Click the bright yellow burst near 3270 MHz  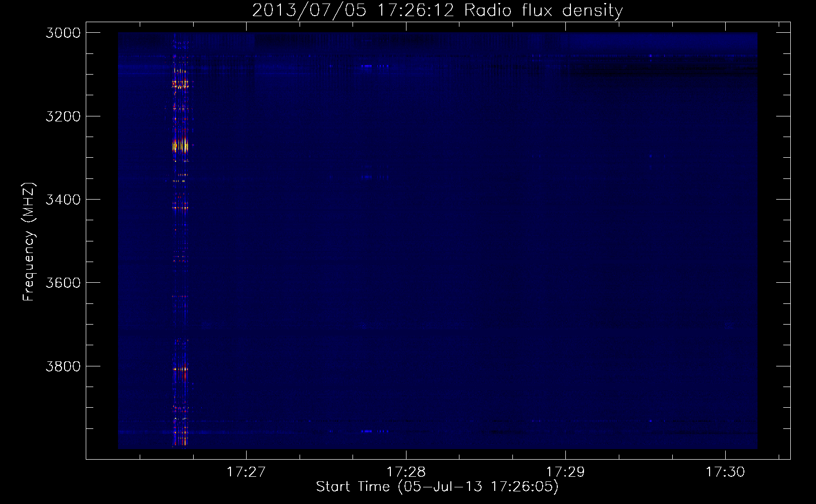pyautogui.click(x=180, y=146)
